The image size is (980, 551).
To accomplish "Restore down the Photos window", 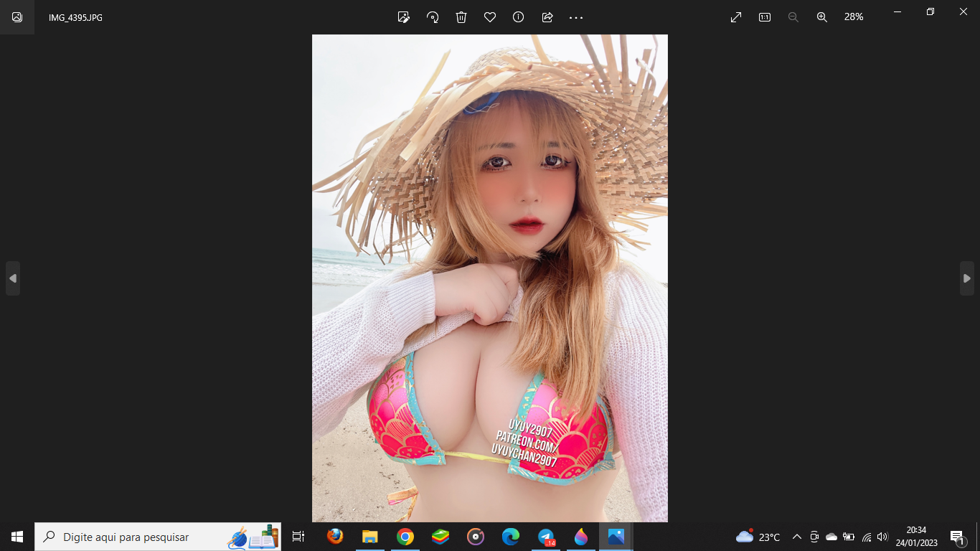I will [x=930, y=11].
